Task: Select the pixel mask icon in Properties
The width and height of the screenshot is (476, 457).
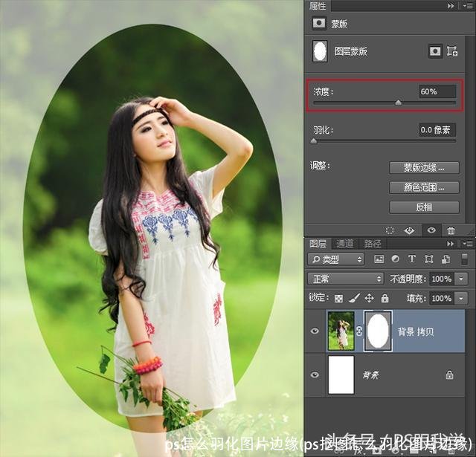Action: (x=436, y=52)
